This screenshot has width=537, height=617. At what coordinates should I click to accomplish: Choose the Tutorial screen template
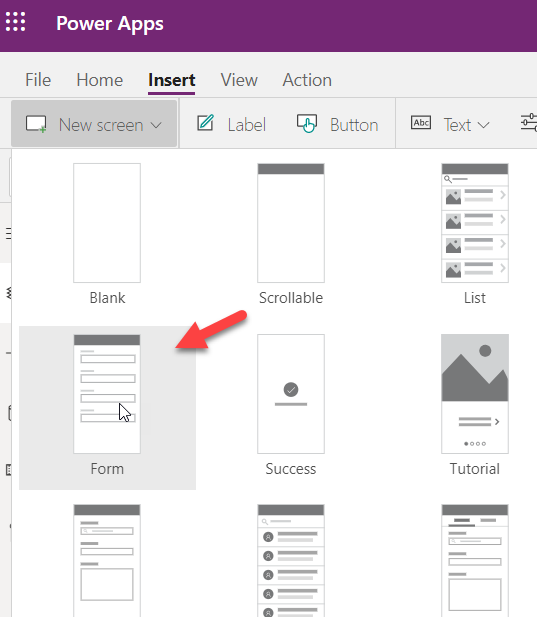[x=475, y=406]
